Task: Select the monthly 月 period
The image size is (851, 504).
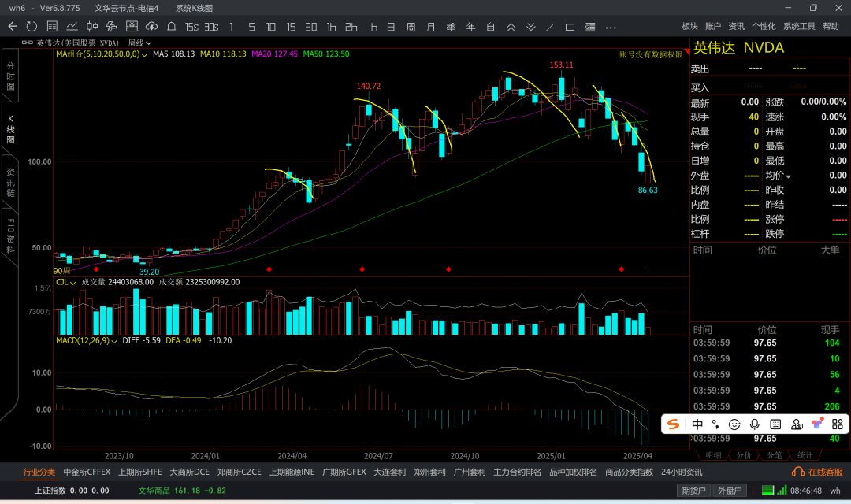Action: (431, 27)
